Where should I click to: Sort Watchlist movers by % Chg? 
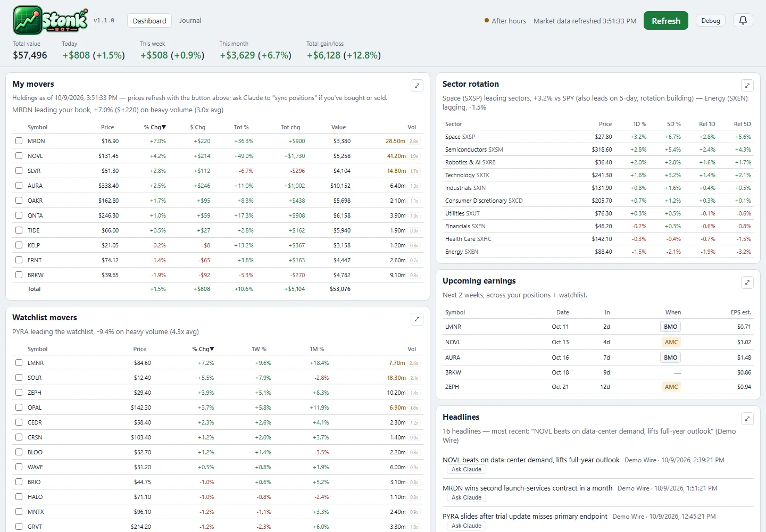pos(203,349)
